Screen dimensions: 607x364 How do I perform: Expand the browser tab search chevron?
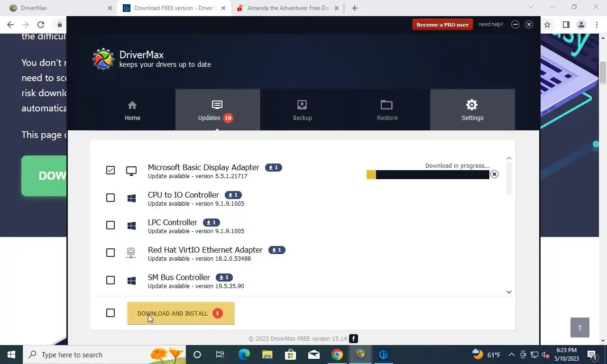click(x=531, y=7)
